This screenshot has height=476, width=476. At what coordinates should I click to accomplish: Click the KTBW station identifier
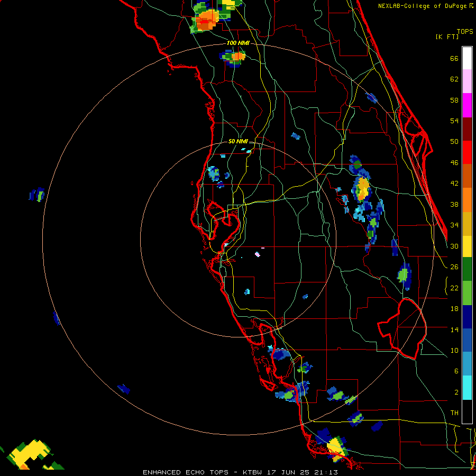tap(252, 472)
